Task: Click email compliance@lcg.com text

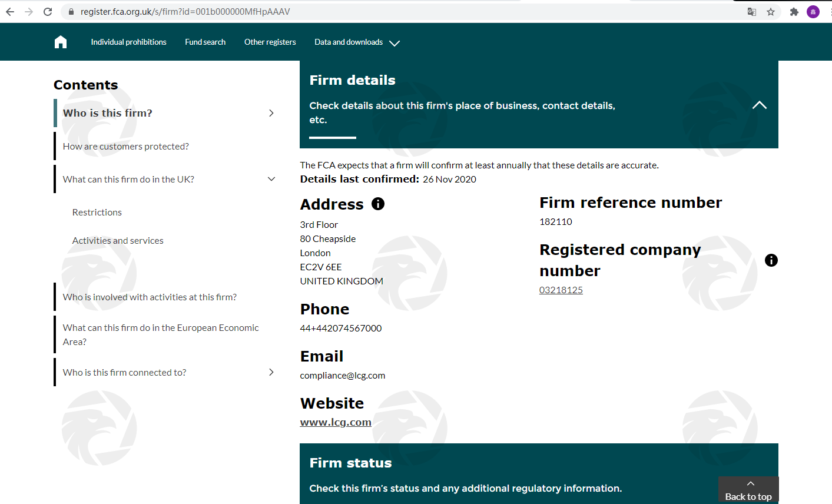Action: [343, 375]
